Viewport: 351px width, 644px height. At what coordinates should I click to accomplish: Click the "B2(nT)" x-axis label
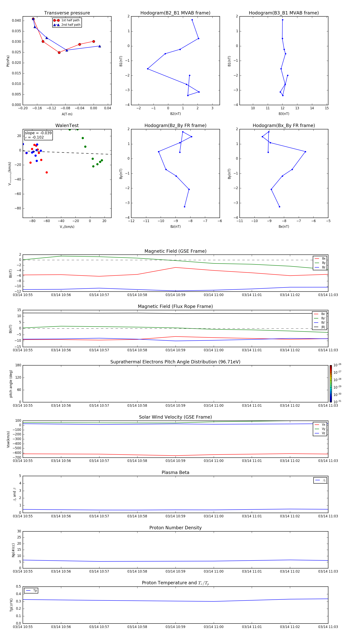(175, 114)
